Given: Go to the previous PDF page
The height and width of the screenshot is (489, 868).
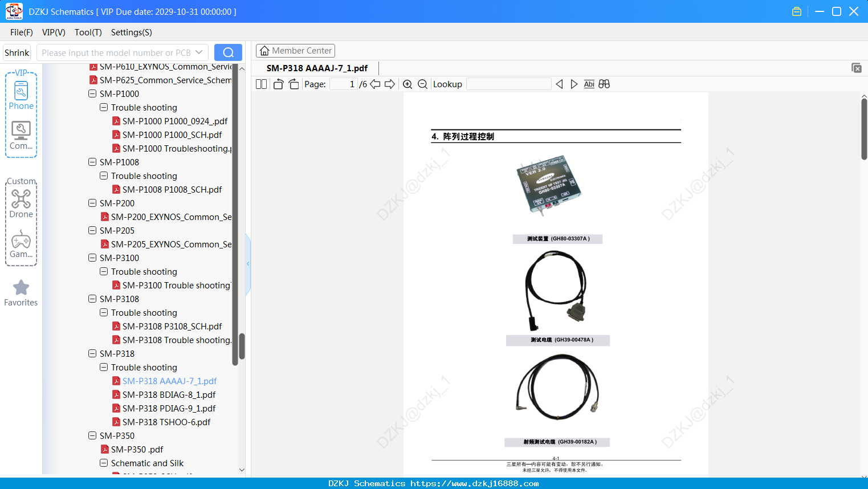Looking at the screenshot, I should pos(375,84).
